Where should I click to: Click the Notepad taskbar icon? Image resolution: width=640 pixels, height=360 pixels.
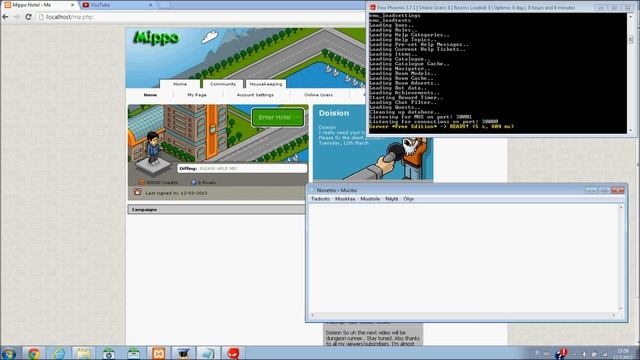click(x=208, y=353)
